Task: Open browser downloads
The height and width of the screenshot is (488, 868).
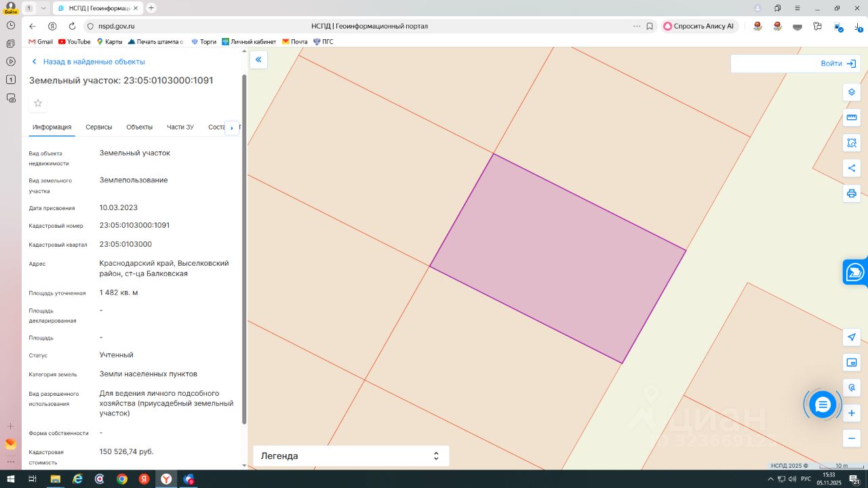Action: tap(859, 26)
